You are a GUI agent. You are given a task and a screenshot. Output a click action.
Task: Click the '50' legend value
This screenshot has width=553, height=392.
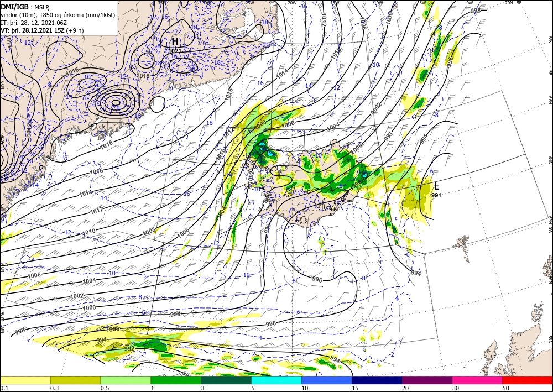click(x=506, y=388)
